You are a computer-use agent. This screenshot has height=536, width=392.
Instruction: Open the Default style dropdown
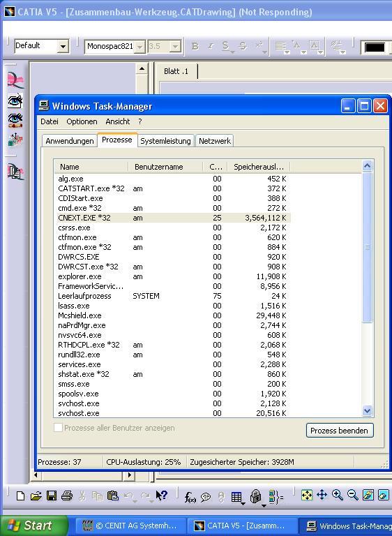[63, 47]
